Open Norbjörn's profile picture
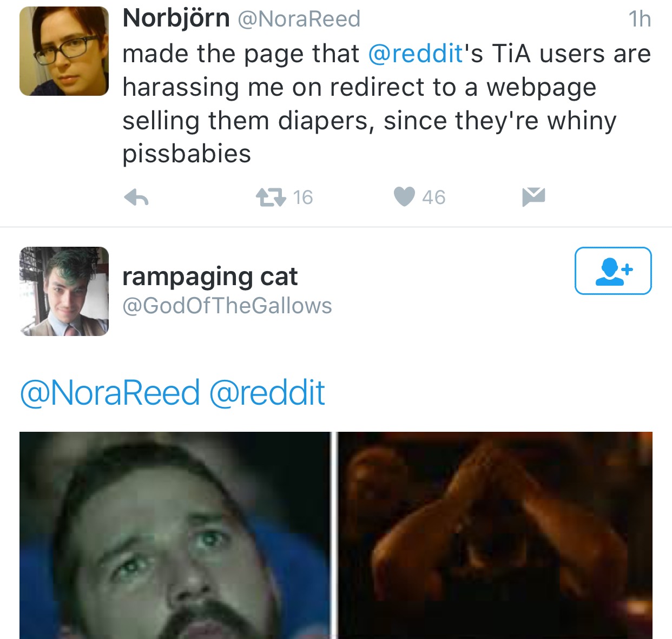672x639 pixels. (64, 51)
